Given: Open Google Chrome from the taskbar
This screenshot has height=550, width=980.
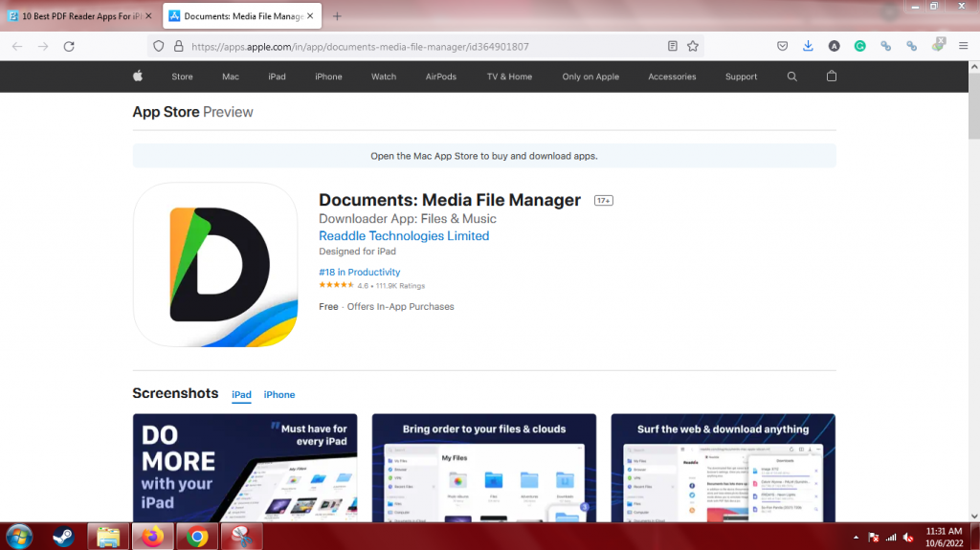Looking at the screenshot, I should (x=197, y=537).
